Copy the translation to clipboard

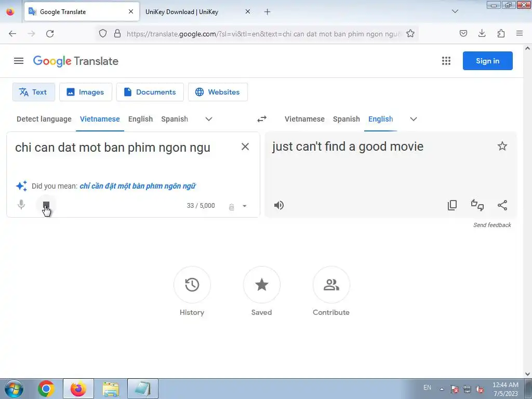coord(453,205)
